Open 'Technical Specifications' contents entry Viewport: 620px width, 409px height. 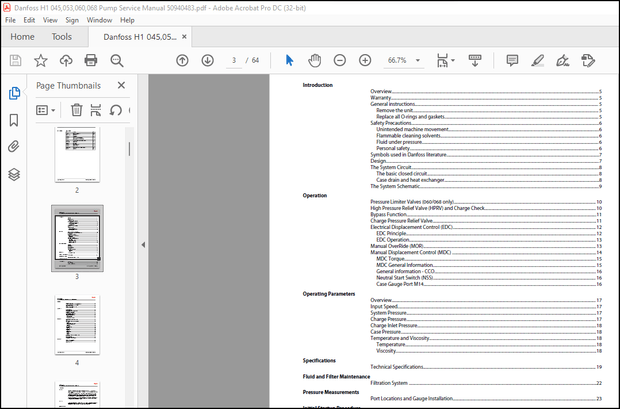click(486, 367)
